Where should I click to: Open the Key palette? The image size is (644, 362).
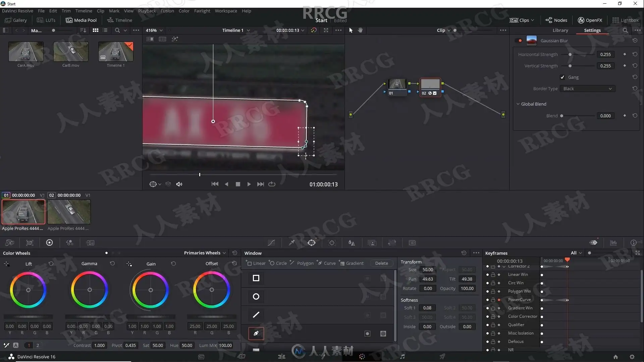tap(372, 243)
